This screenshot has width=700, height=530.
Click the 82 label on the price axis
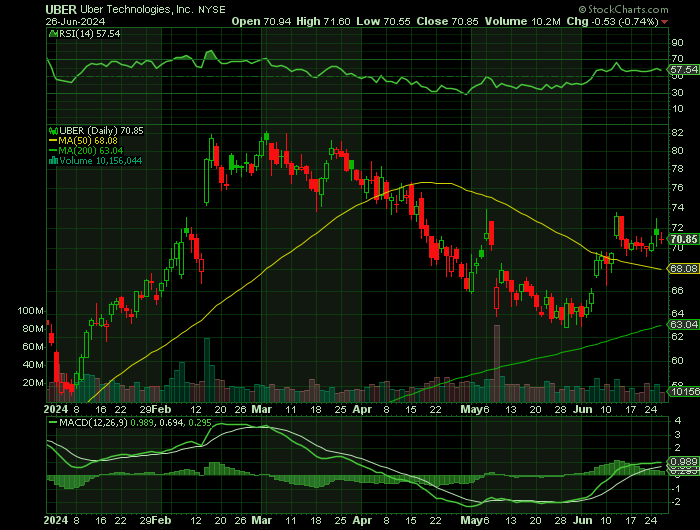(677, 132)
